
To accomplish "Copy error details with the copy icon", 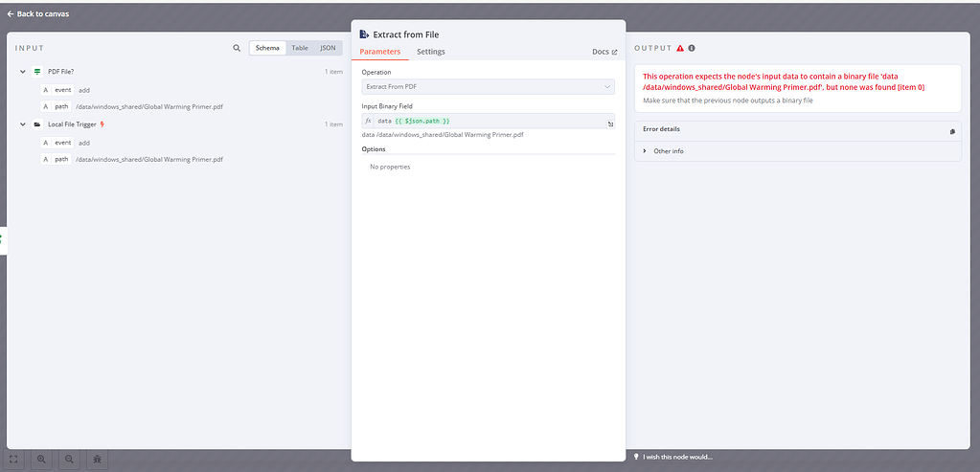I will point(951,131).
